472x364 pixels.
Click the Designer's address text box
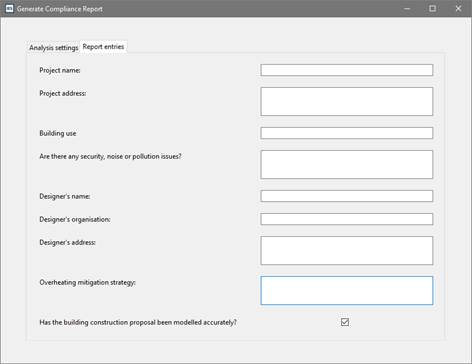[347, 251]
